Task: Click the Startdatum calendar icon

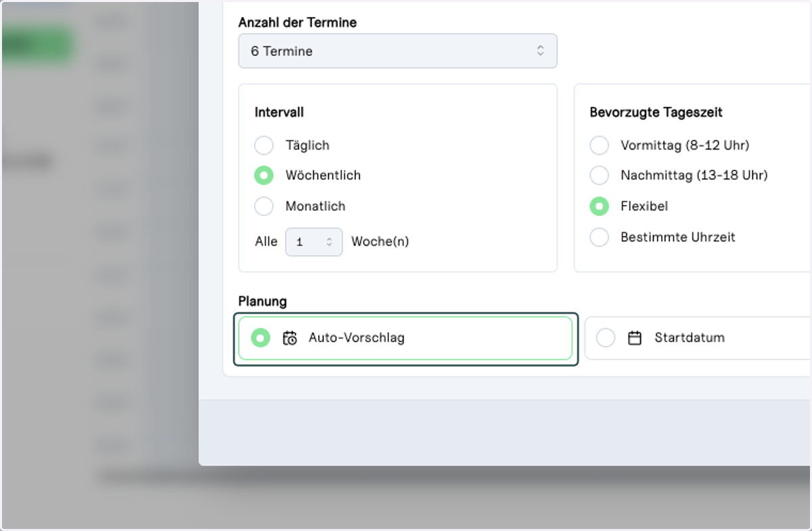Action: click(635, 338)
